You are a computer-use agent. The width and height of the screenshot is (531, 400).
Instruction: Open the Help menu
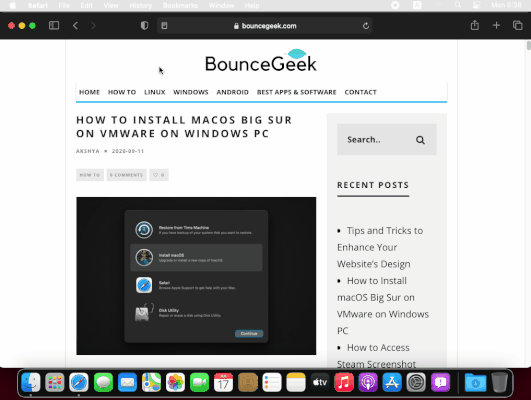click(x=252, y=5)
